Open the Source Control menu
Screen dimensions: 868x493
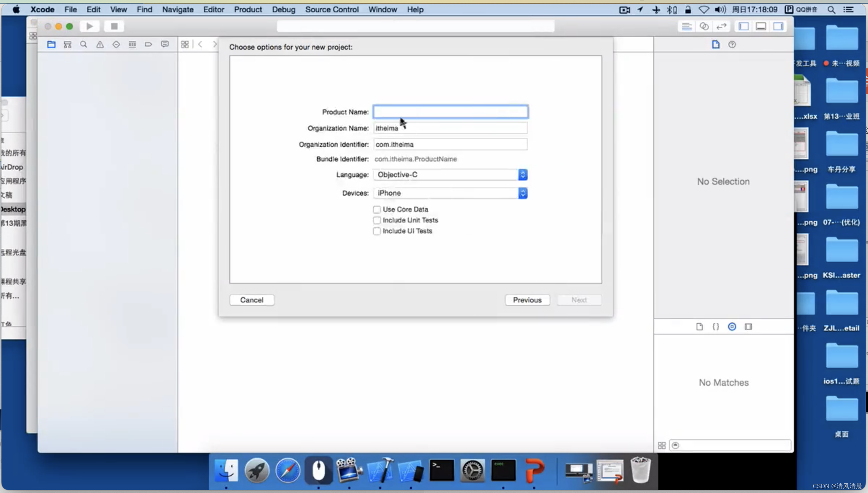coord(332,9)
